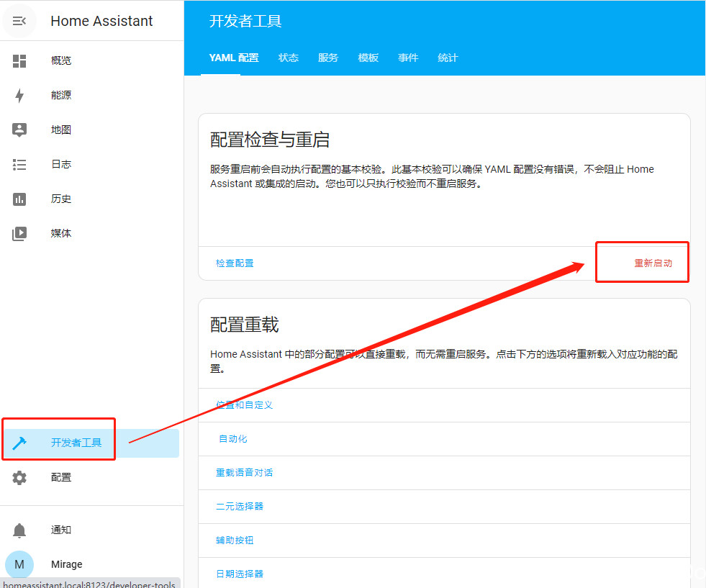Screen dimensions: 706x588
Task: Switch to the 服务 tab
Action: [328, 58]
